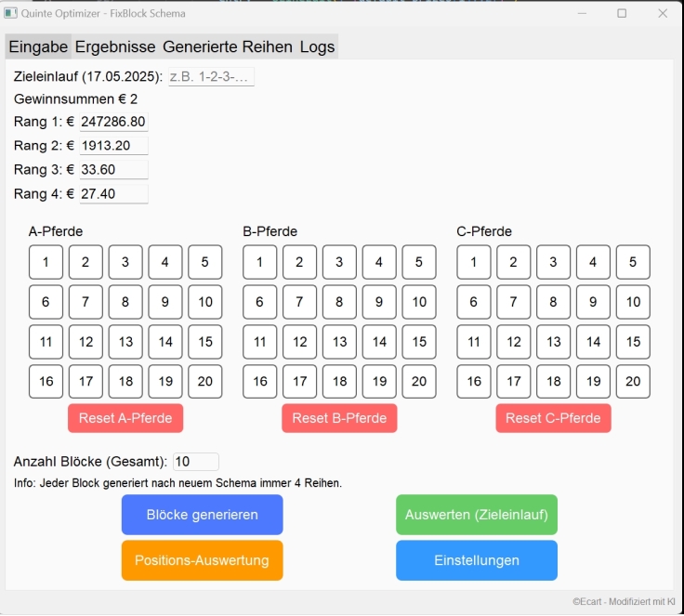Image resolution: width=684 pixels, height=616 pixels.
Task: Click Blöcke generieren button
Action: pos(202,515)
